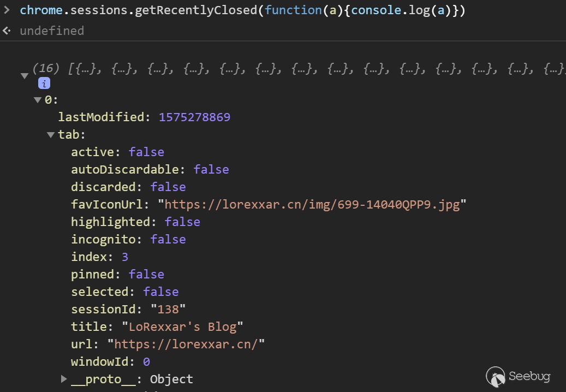
Task: Open the https://lorexxar.cn/ url link
Action: pyautogui.click(x=186, y=345)
